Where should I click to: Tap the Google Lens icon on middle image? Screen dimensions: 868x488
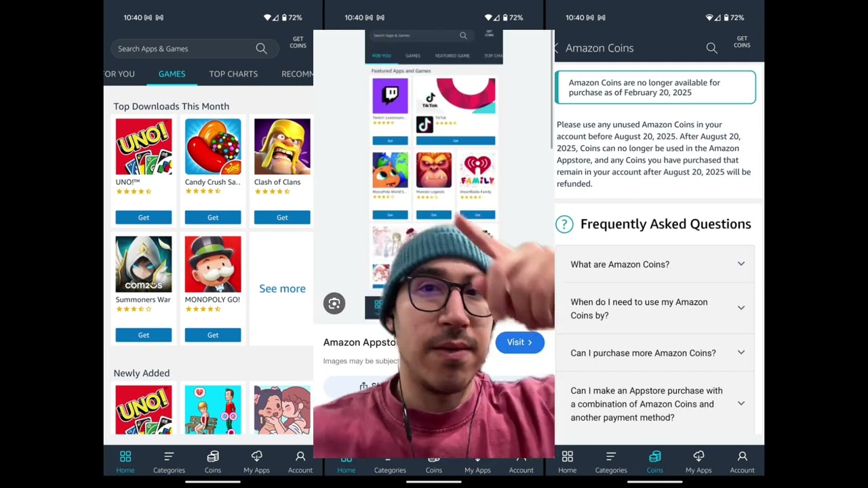click(334, 304)
